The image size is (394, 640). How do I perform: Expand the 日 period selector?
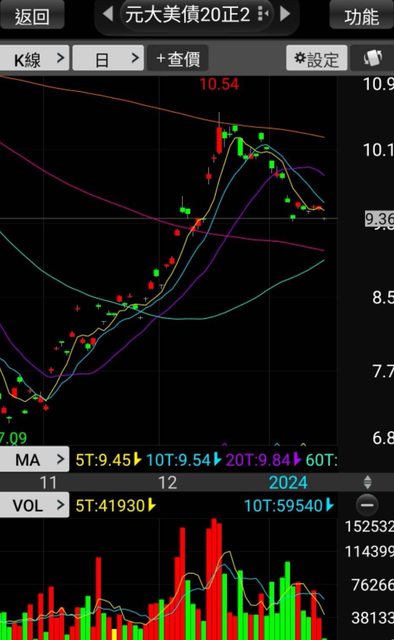[108, 58]
